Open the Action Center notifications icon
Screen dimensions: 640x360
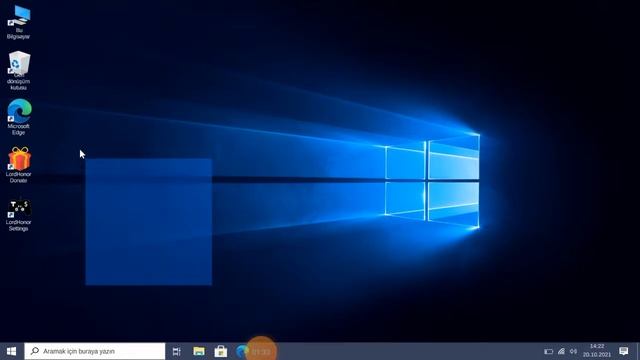[x=624, y=351]
